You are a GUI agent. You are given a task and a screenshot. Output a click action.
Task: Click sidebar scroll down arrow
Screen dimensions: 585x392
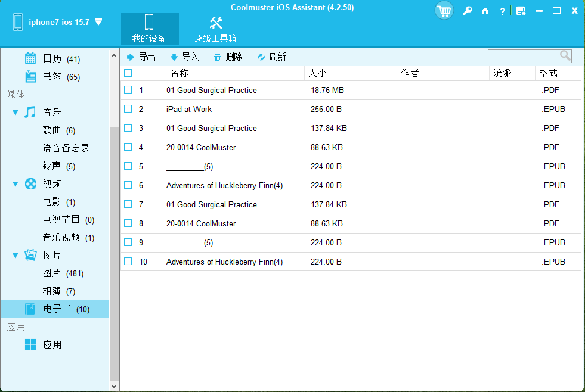114,387
